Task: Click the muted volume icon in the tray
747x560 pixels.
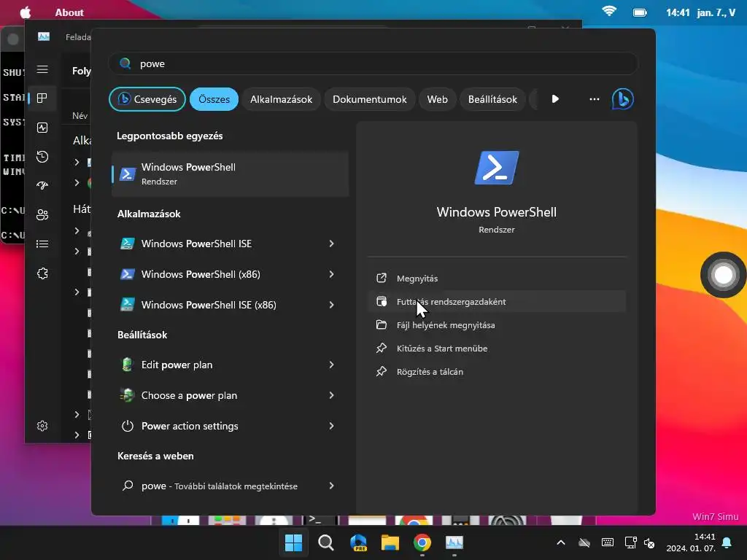Action: pyautogui.click(x=649, y=542)
